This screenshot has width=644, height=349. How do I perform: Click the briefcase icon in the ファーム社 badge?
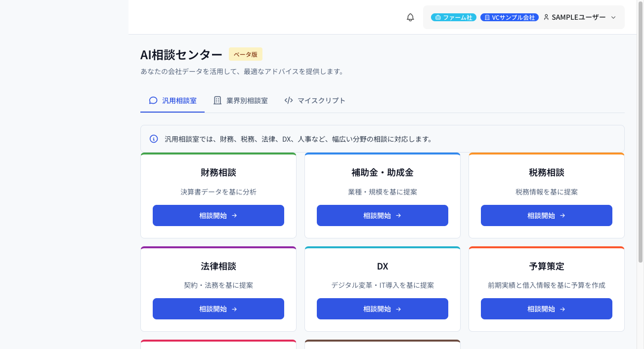437,17
